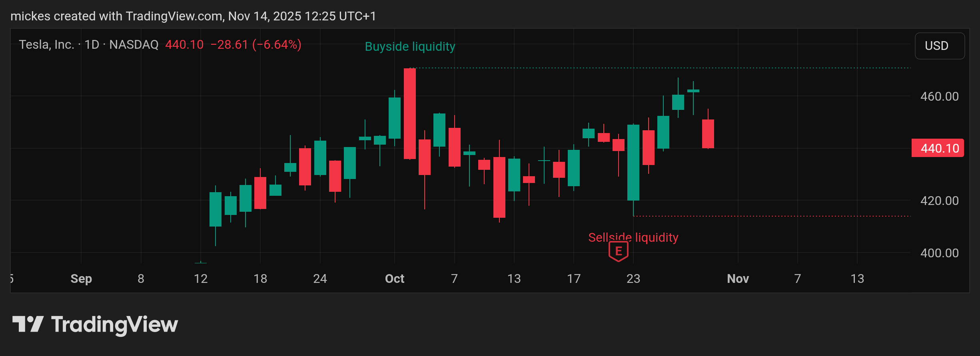Click the 460.00 price axis label
Image resolution: width=980 pixels, height=356 pixels.
(939, 96)
